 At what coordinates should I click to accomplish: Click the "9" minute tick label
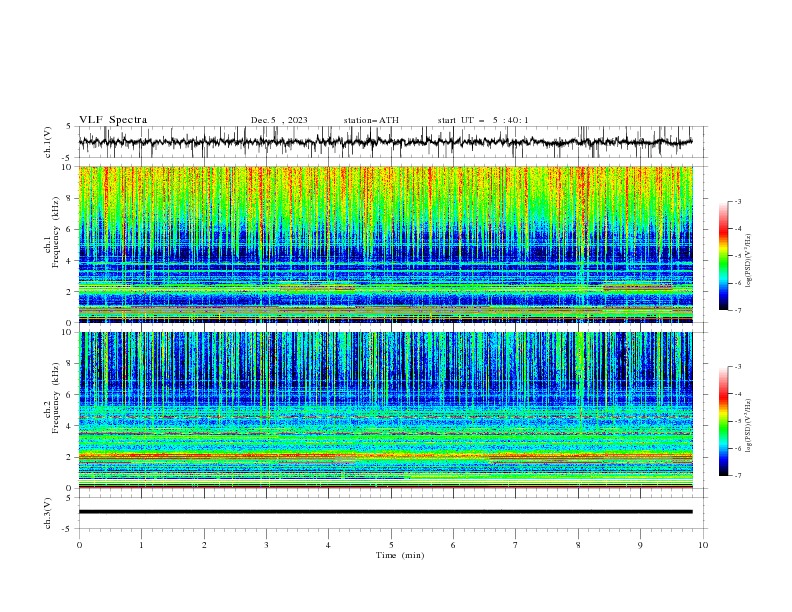coord(640,545)
